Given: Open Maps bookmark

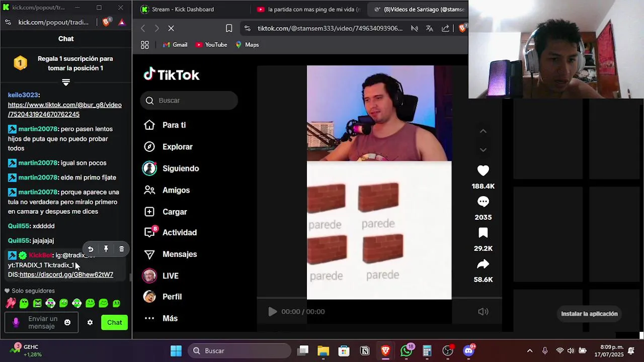Looking at the screenshot, I should (247, 45).
